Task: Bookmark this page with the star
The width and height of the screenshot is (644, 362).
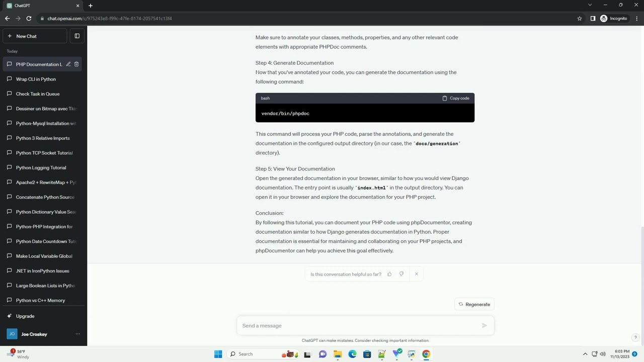Action: [580, 19]
